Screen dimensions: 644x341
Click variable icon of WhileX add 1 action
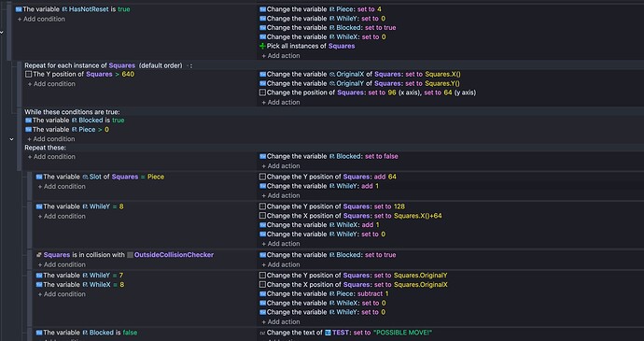tap(262, 225)
